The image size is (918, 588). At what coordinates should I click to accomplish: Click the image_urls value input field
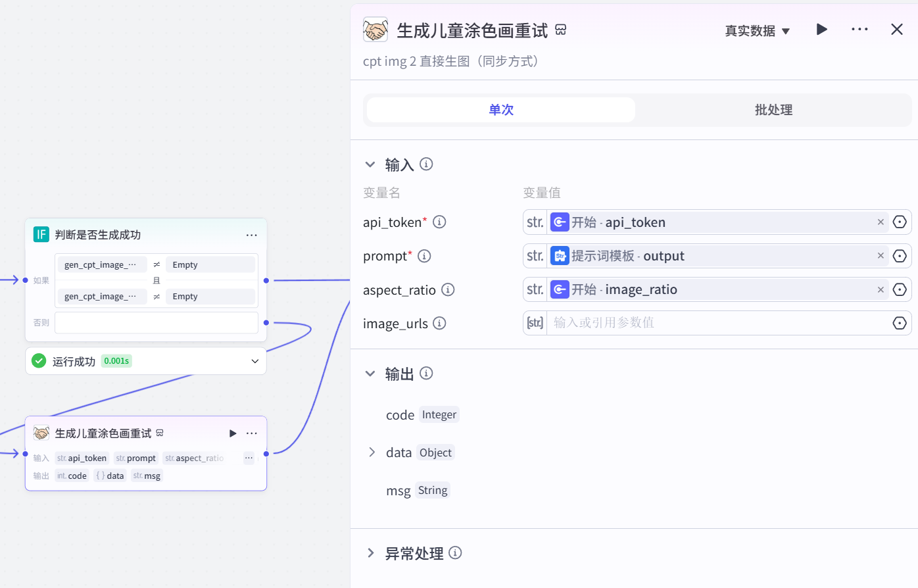pyautogui.click(x=718, y=323)
